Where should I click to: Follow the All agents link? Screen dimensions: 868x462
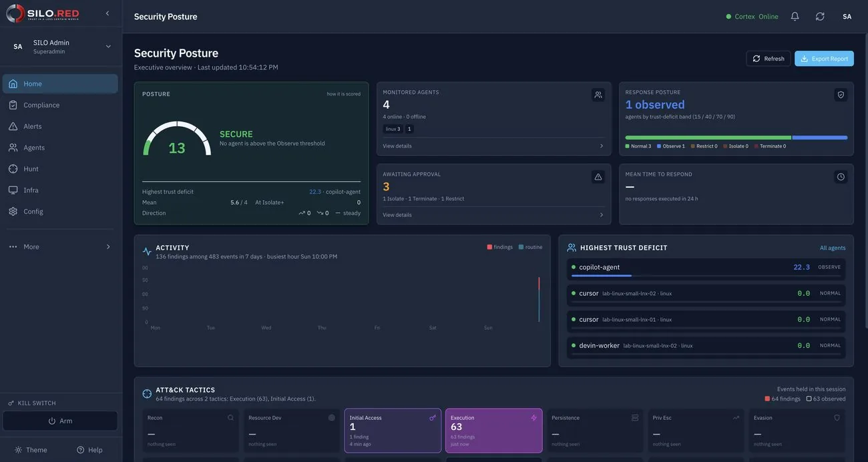tap(833, 248)
